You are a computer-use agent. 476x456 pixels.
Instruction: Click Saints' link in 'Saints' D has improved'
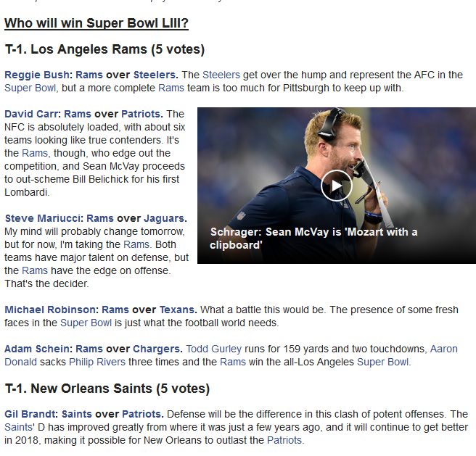[19, 427]
